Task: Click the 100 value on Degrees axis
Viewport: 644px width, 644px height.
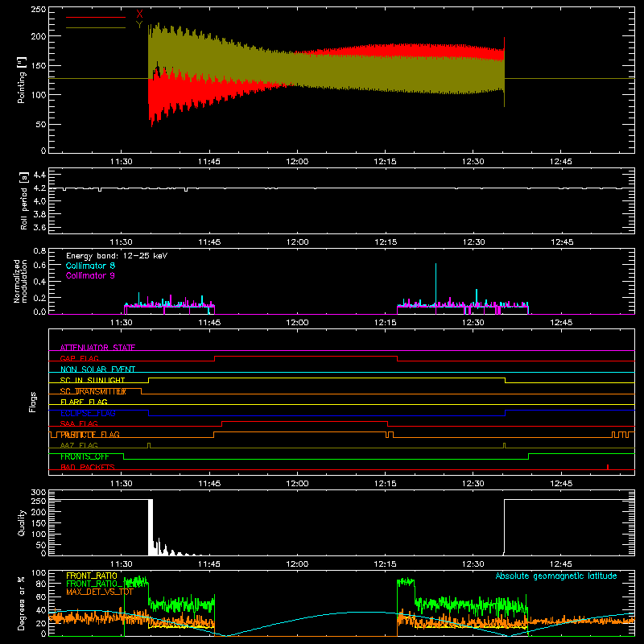Action: click(x=39, y=573)
